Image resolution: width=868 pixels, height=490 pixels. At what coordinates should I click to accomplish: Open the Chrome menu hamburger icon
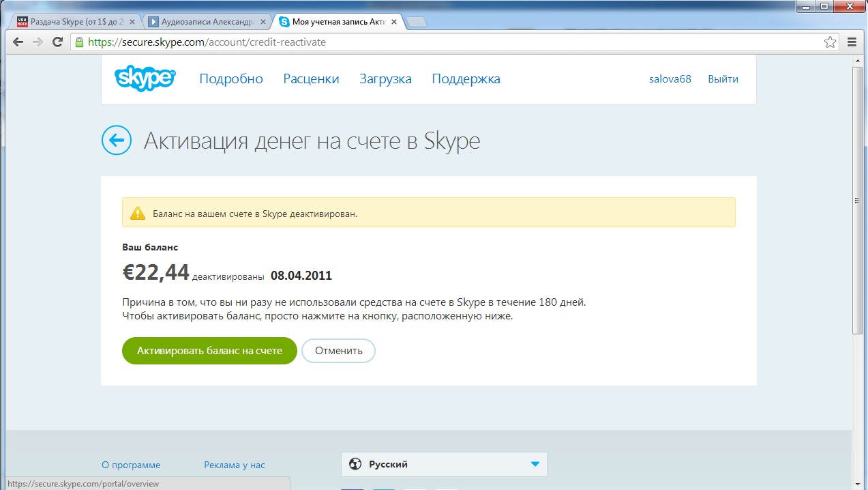click(x=852, y=42)
